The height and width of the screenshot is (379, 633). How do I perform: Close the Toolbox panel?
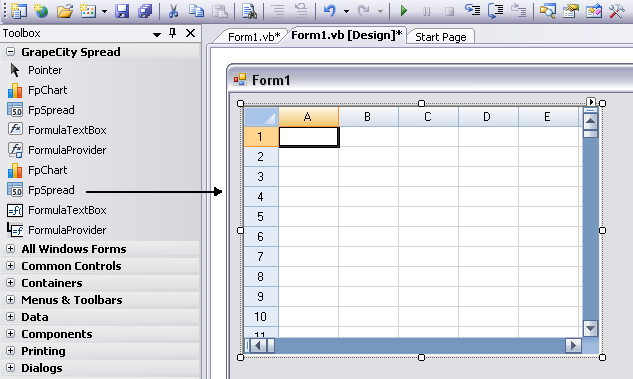(190, 33)
